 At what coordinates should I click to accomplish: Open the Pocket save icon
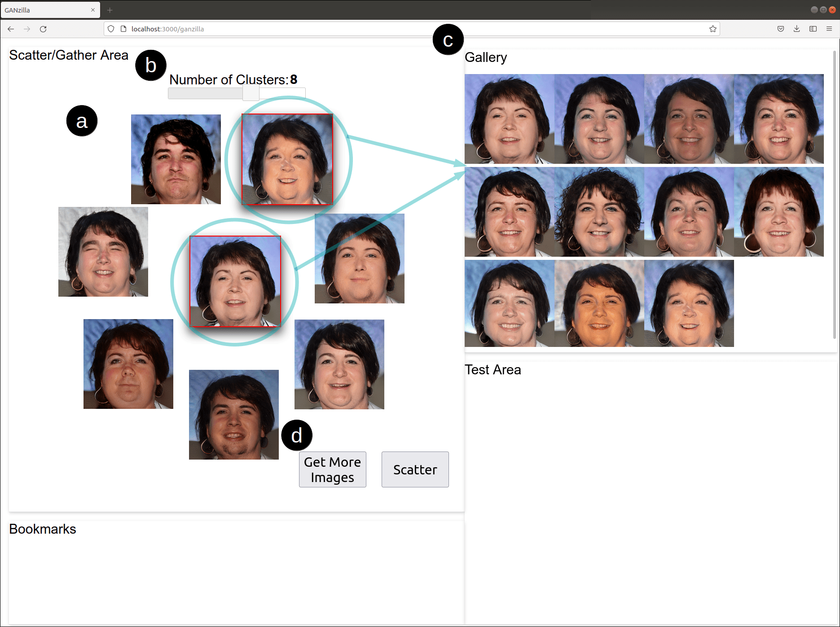click(x=781, y=29)
